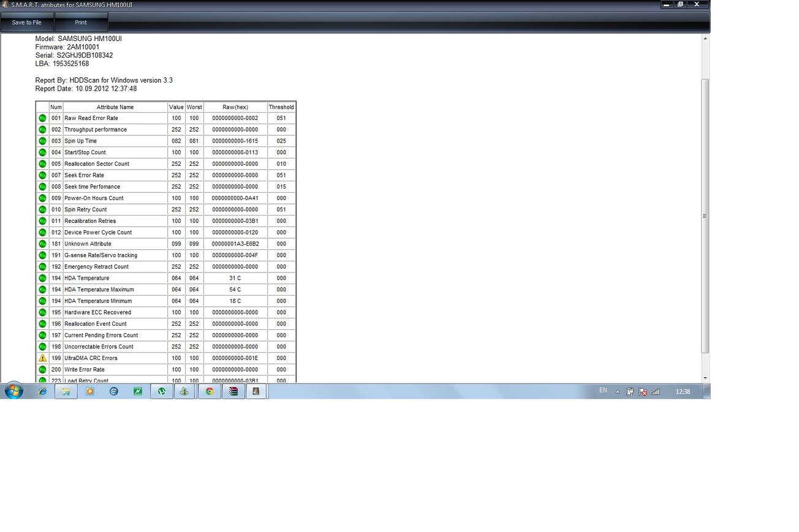This screenshot has width=799, height=532.
Task: Click the Attribute Name column header
Action: [x=115, y=107]
